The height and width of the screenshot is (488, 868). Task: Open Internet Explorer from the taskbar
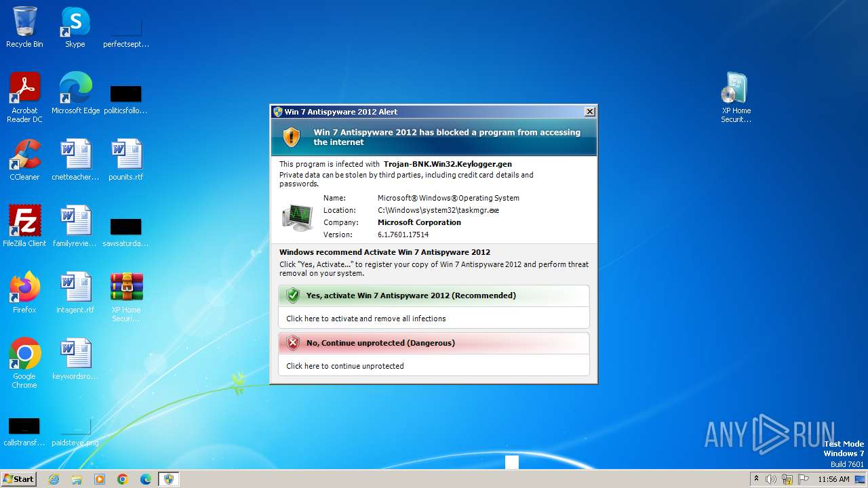pos(54,479)
